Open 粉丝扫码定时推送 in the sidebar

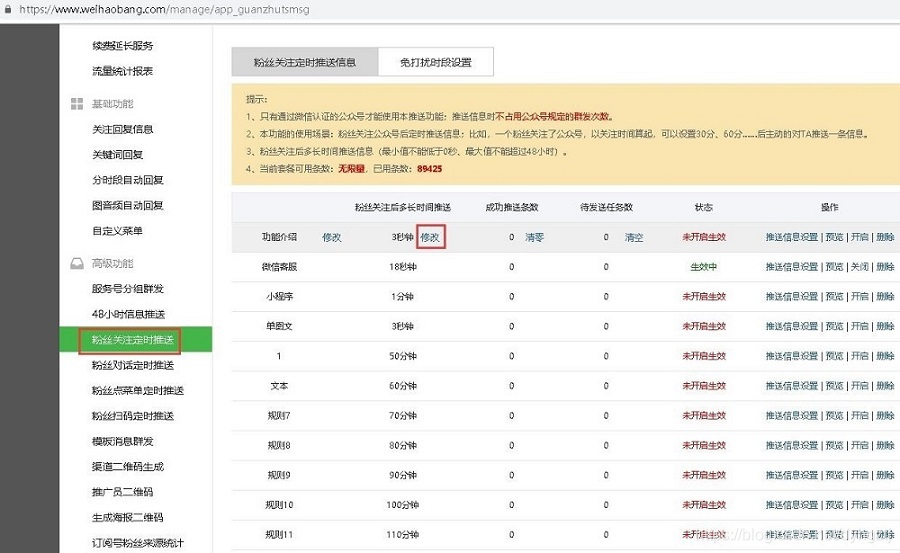tap(133, 416)
